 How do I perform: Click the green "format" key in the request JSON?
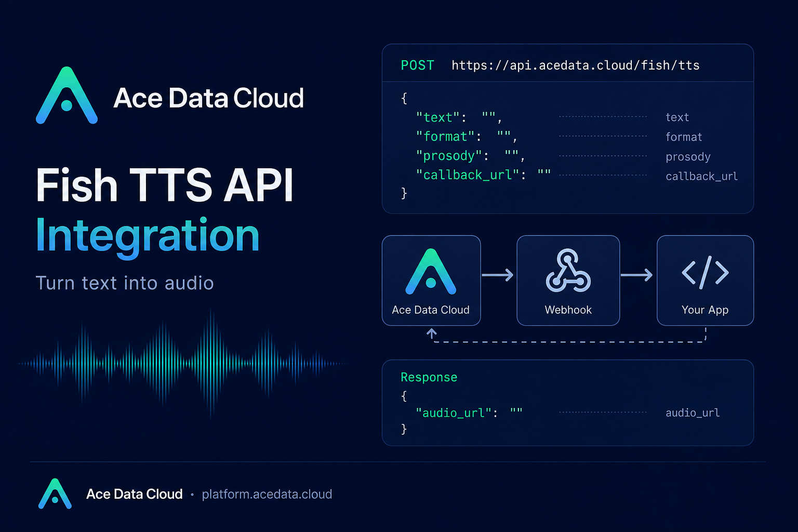coord(445,137)
